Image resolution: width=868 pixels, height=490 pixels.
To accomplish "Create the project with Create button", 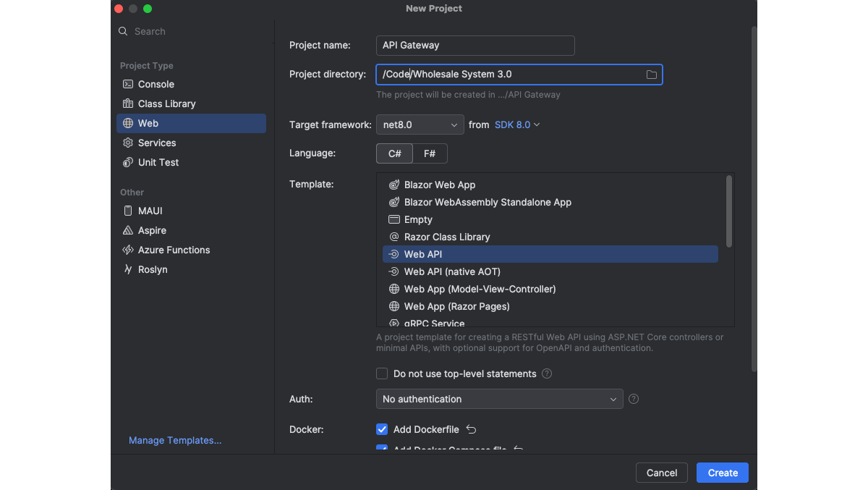I will (723, 473).
